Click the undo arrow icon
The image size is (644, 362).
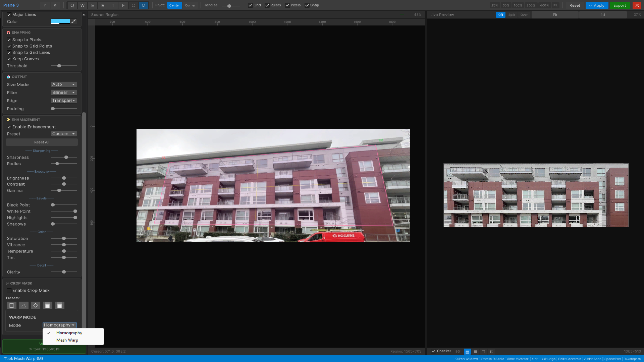(45, 5)
